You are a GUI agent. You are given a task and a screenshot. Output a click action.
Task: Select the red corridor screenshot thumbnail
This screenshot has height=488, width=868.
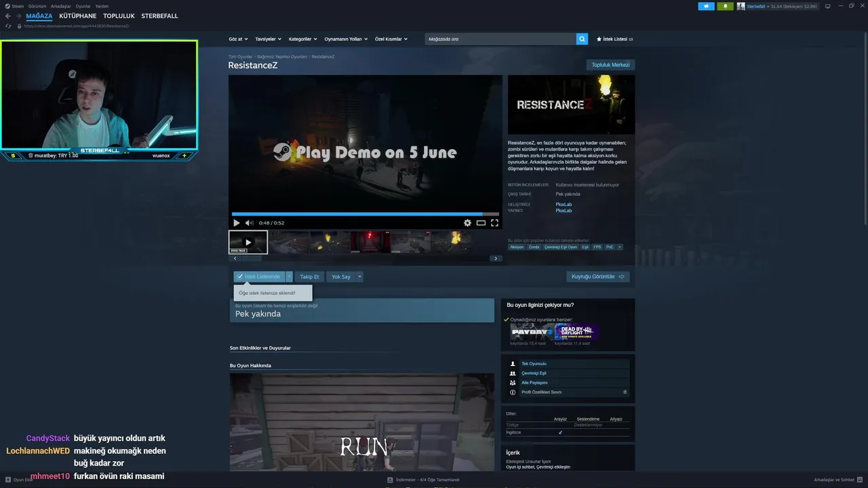pos(370,242)
